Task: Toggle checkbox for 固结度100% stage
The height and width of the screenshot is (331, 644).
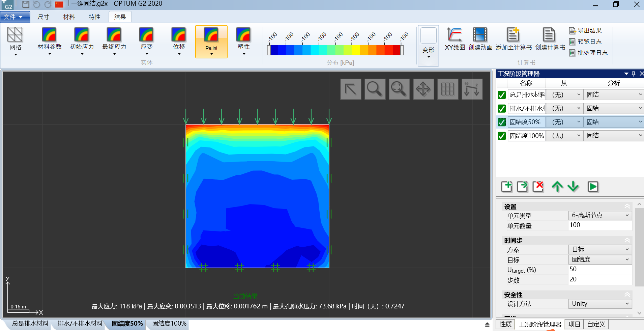Action: pos(502,136)
